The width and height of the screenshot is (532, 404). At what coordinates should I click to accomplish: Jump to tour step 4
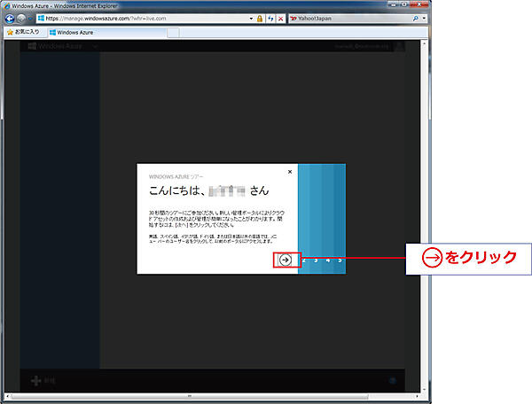pos(328,260)
